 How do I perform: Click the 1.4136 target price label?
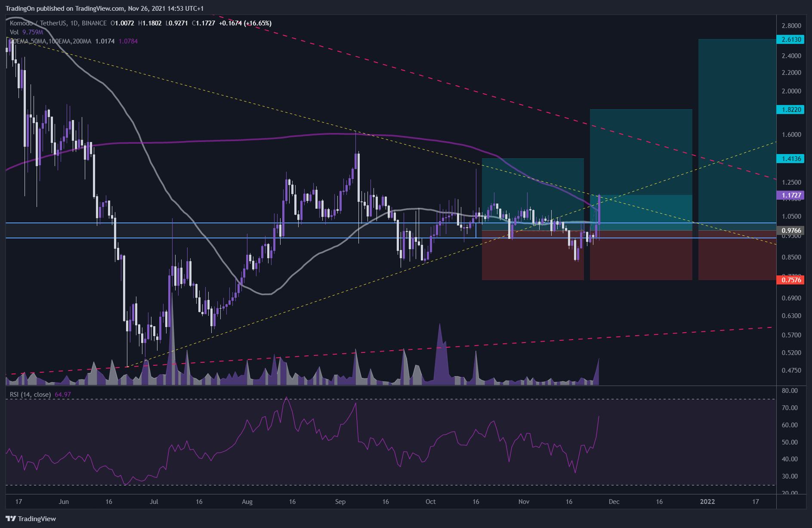(x=790, y=159)
